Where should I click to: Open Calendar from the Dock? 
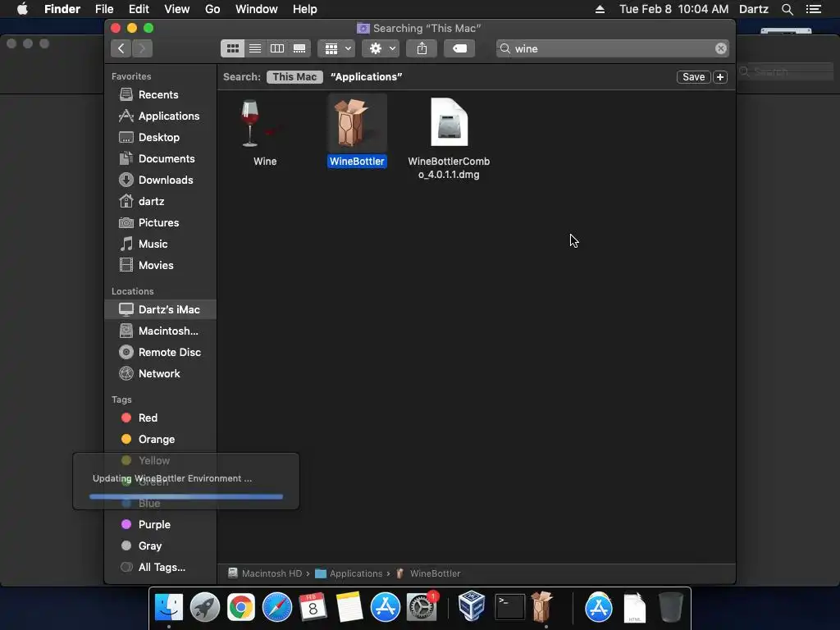313,608
